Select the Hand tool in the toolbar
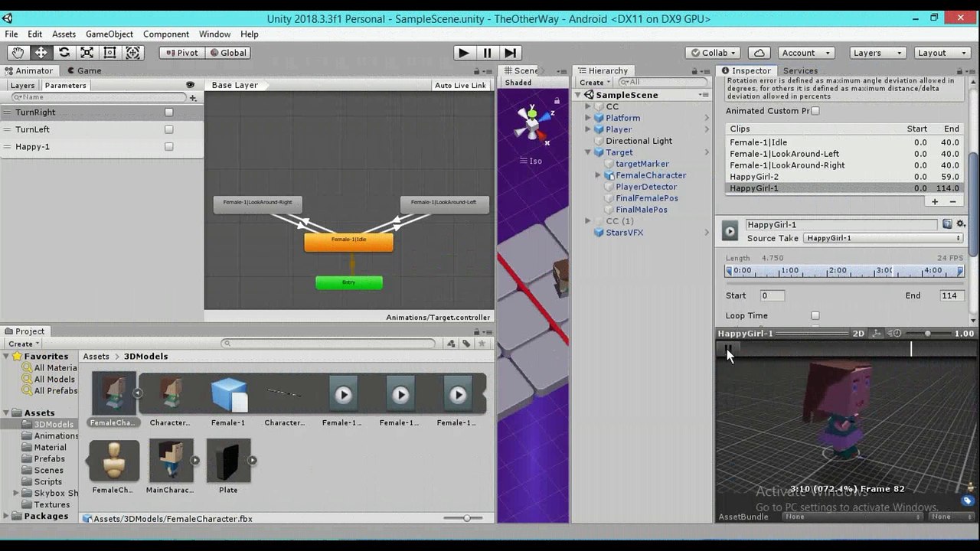This screenshot has width=980, height=551. point(18,53)
